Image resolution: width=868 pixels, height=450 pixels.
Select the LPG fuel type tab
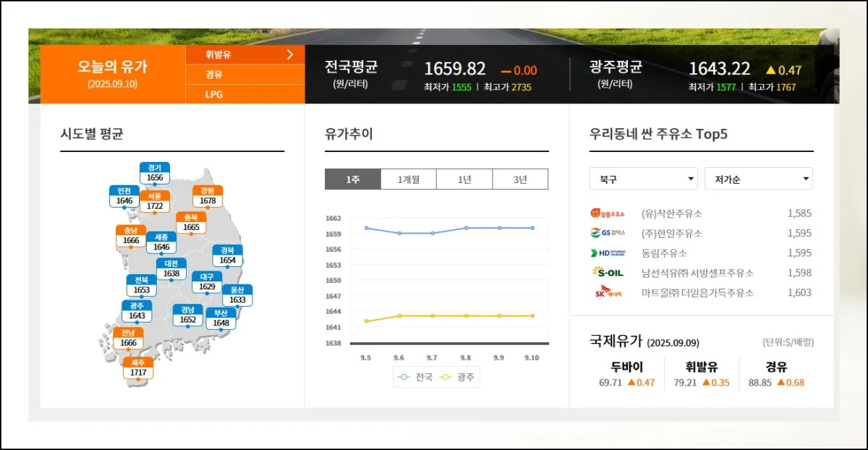point(245,94)
